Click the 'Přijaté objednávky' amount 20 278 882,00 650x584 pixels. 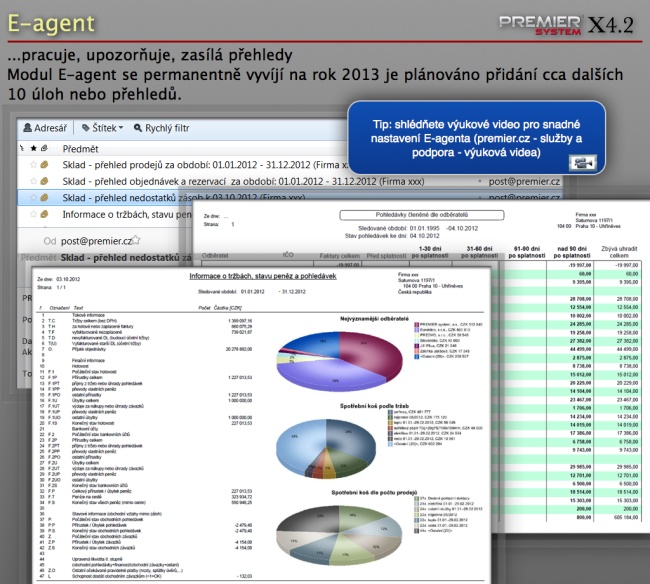(239, 349)
